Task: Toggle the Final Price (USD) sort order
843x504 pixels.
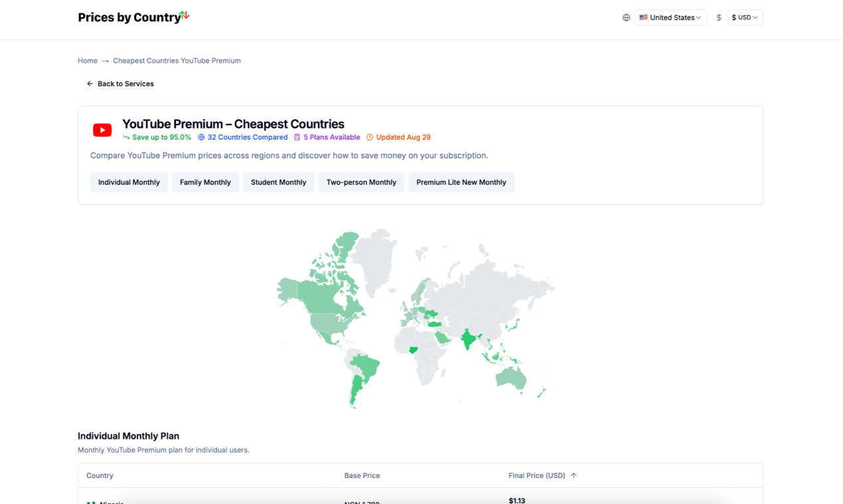Action: coord(574,475)
